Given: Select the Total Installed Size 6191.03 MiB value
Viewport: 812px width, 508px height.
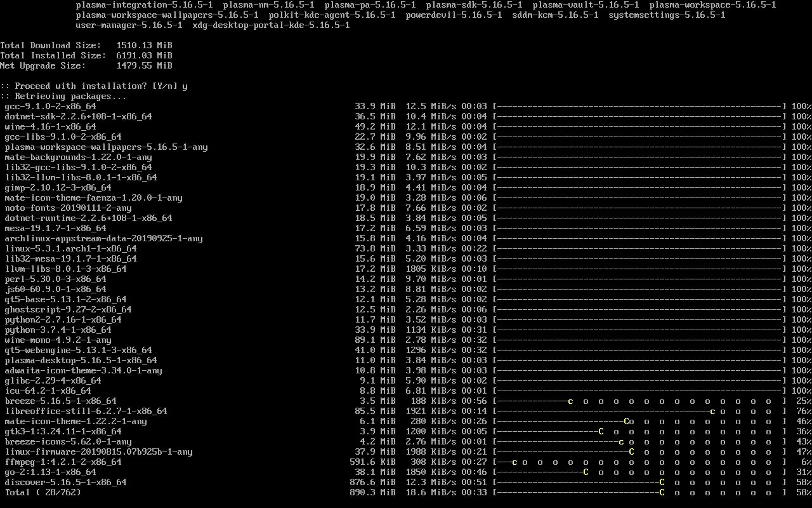Looking at the screenshot, I should 145,56.
